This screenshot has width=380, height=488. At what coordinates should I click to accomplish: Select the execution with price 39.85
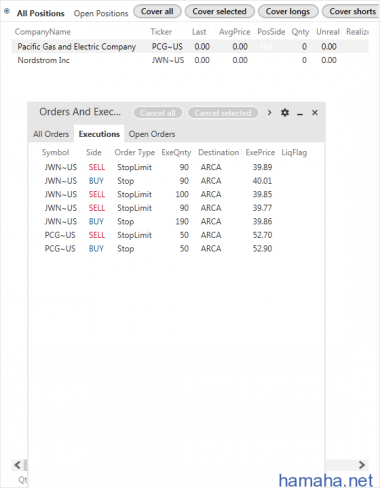pos(176,194)
